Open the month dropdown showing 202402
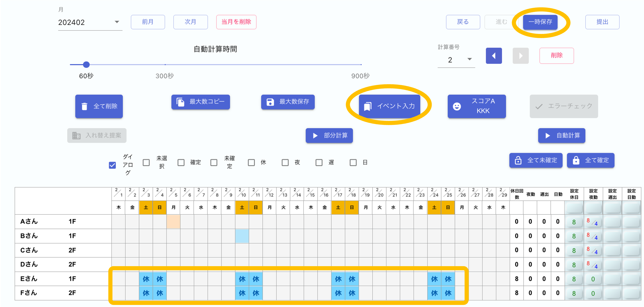This screenshot has height=307, width=644. 90,22
